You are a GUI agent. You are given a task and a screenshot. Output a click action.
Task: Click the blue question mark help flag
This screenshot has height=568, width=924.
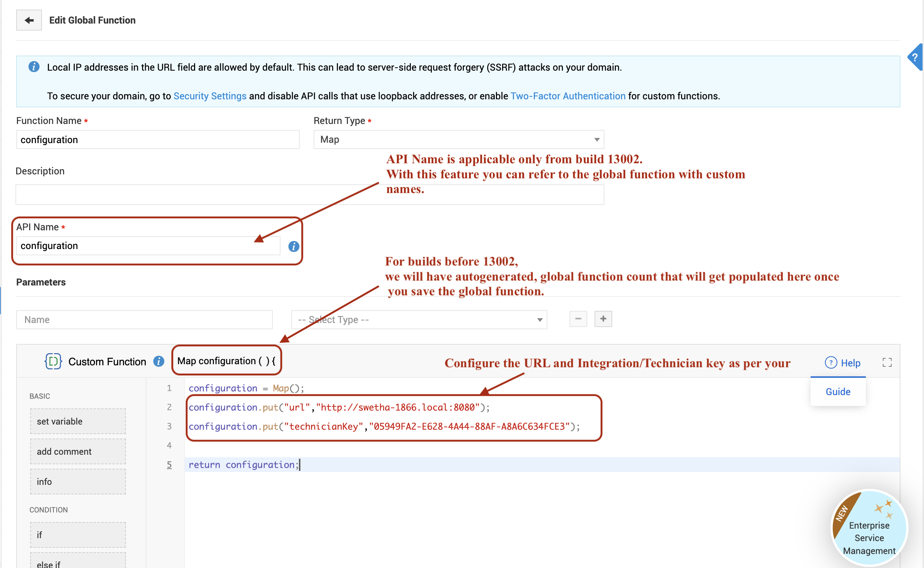point(915,57)
